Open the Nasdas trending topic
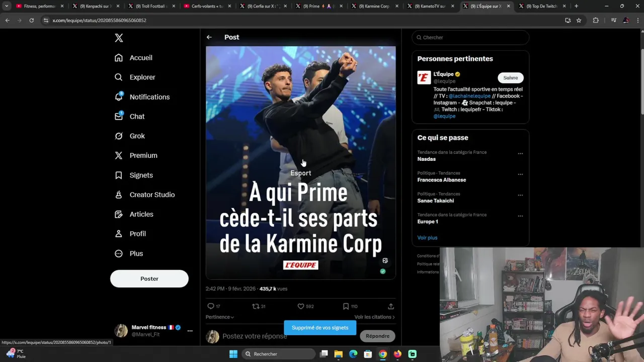The width and height of the screenshot is (644, 362). click(427, 159)
